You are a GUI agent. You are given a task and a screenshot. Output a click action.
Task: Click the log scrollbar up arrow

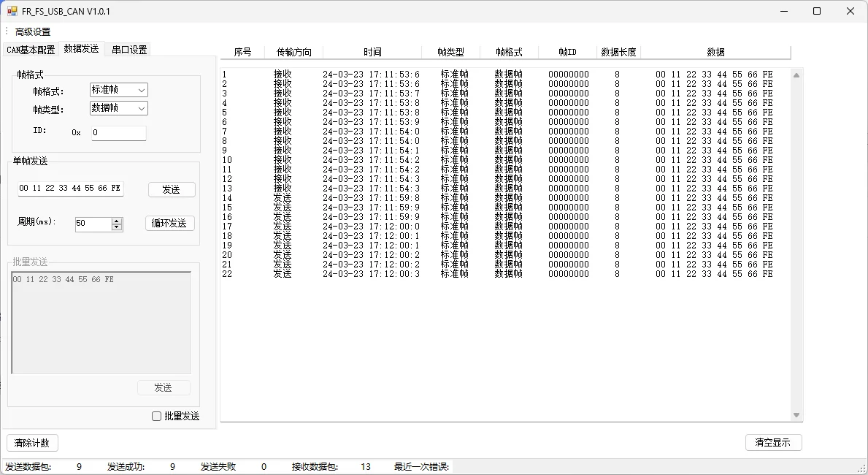796,75
